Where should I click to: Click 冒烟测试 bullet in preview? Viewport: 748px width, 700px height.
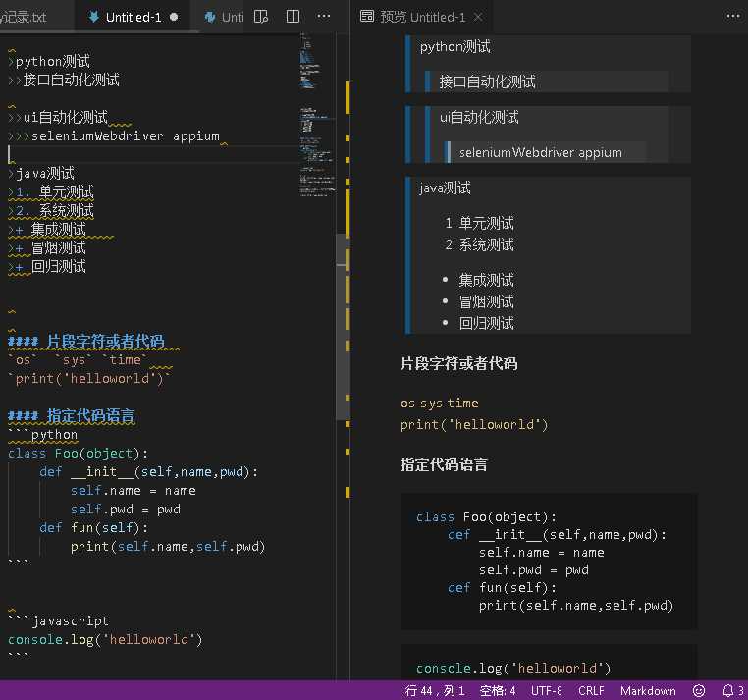486,301
